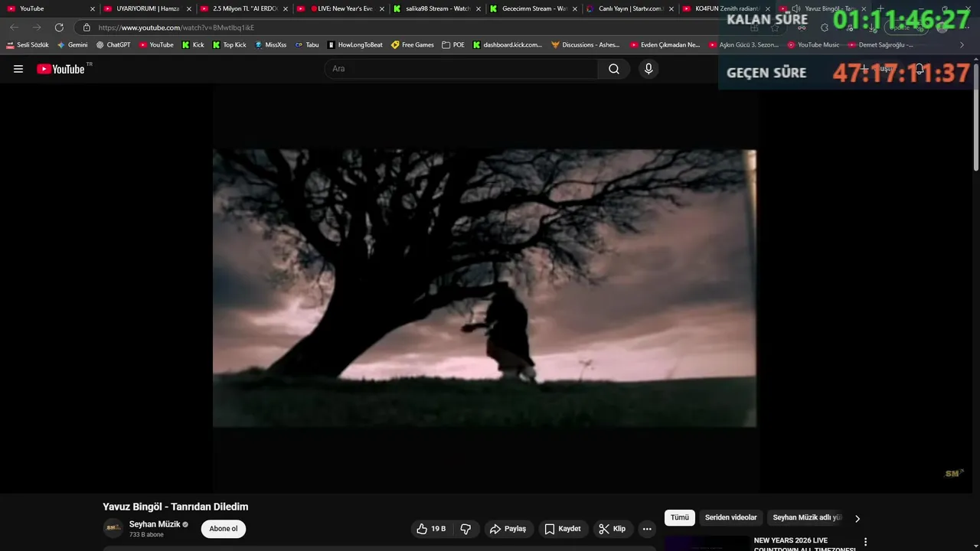Open Evden Çıkmadan Ne... bookmark
980x551 pixels.
click(x=665, y=45)
